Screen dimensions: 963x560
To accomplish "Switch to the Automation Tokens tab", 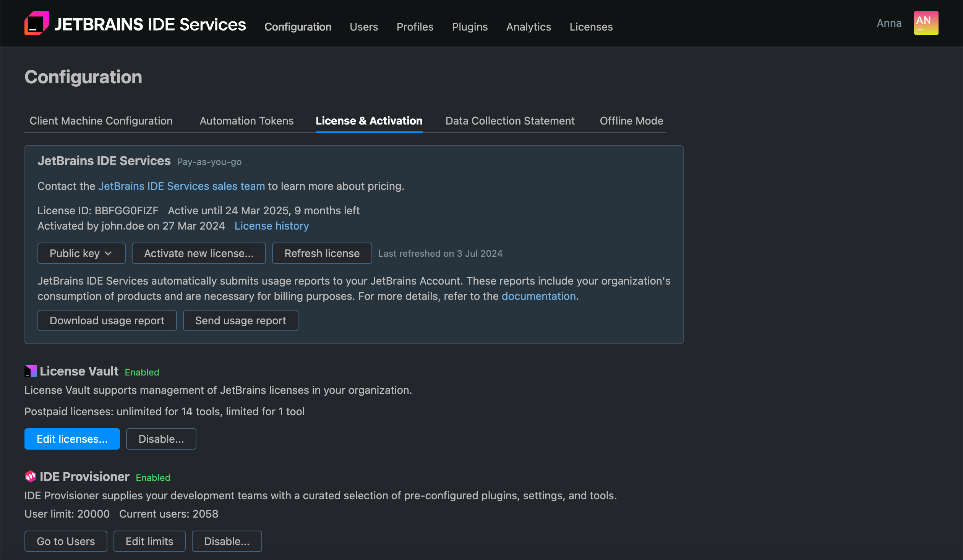I will pos(246,121).
